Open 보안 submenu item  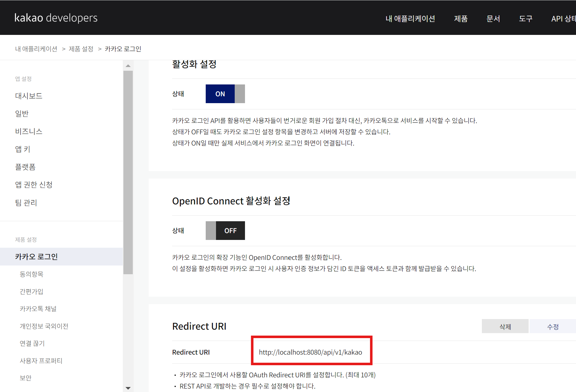(26, 378)
